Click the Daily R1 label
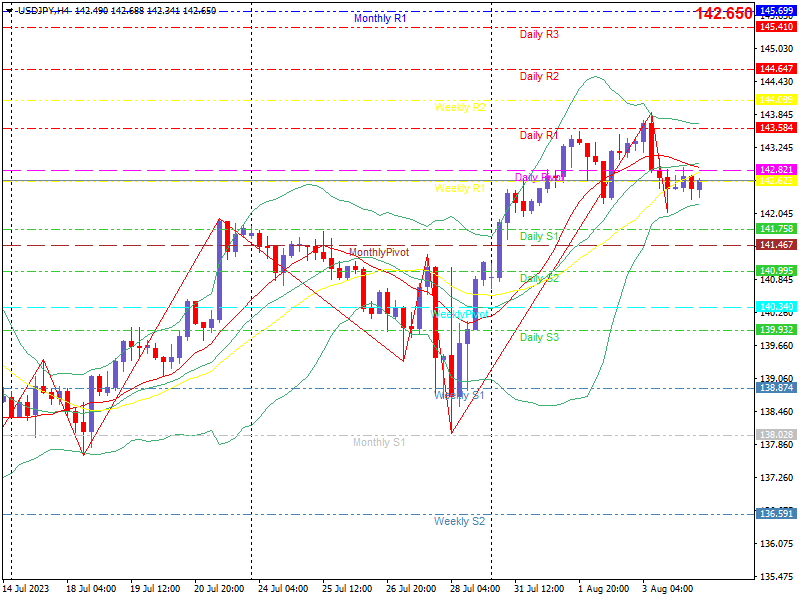The image size is (800, 600). (x=538, y=135)
